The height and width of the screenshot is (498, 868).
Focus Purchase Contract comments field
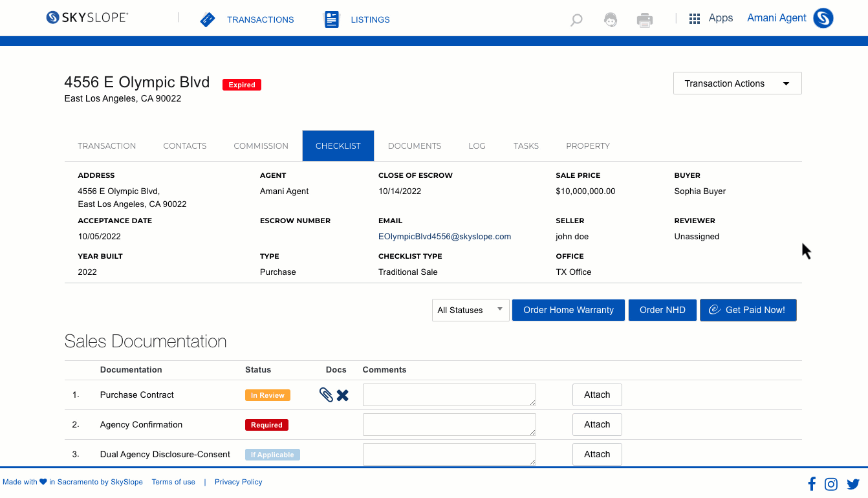[x=450, y=395]
